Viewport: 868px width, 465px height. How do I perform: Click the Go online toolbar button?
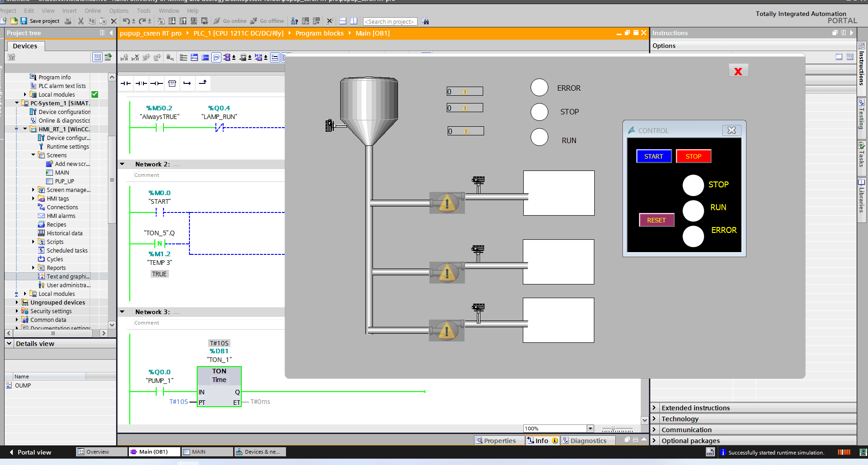[230, 21]
